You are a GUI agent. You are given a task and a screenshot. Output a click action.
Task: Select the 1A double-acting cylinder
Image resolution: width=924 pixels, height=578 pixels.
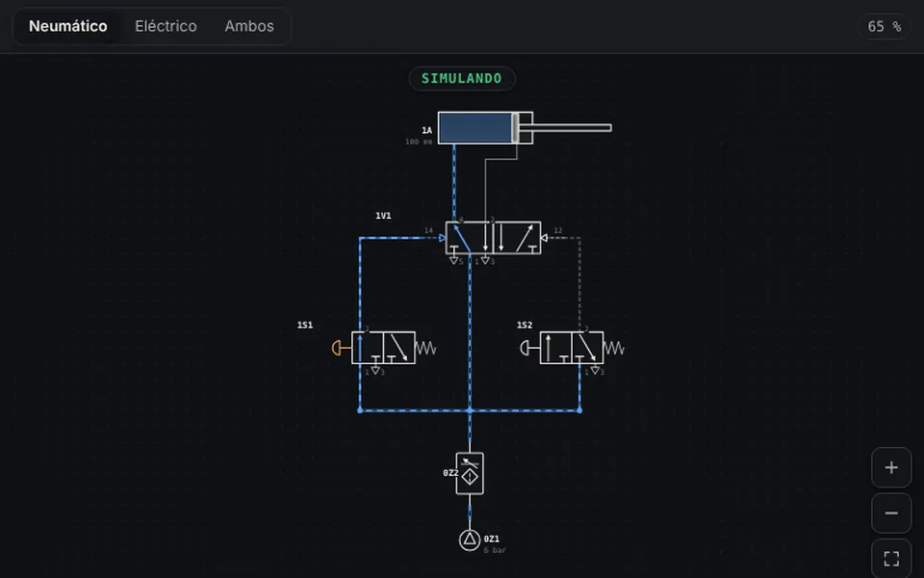point(485,128)
